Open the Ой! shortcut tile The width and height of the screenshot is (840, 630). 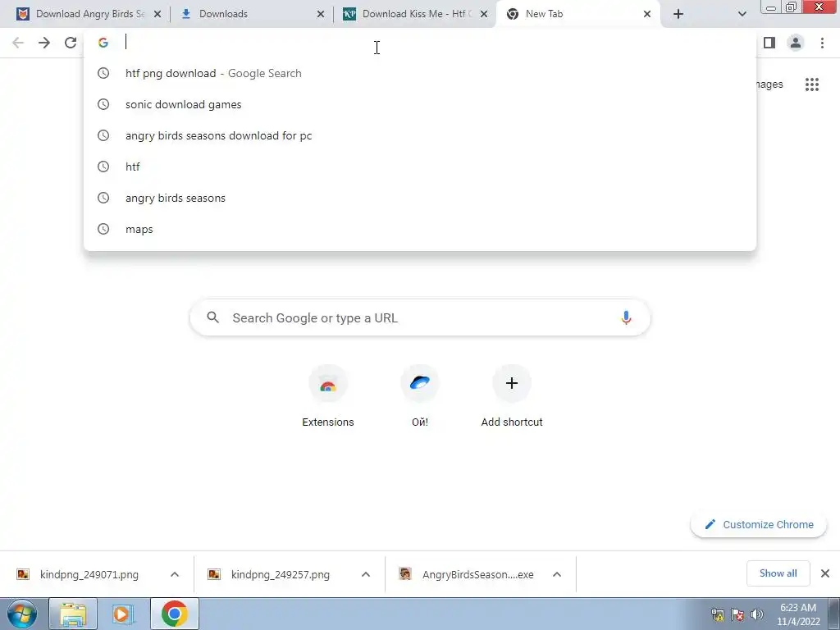[x=420, y=396]
